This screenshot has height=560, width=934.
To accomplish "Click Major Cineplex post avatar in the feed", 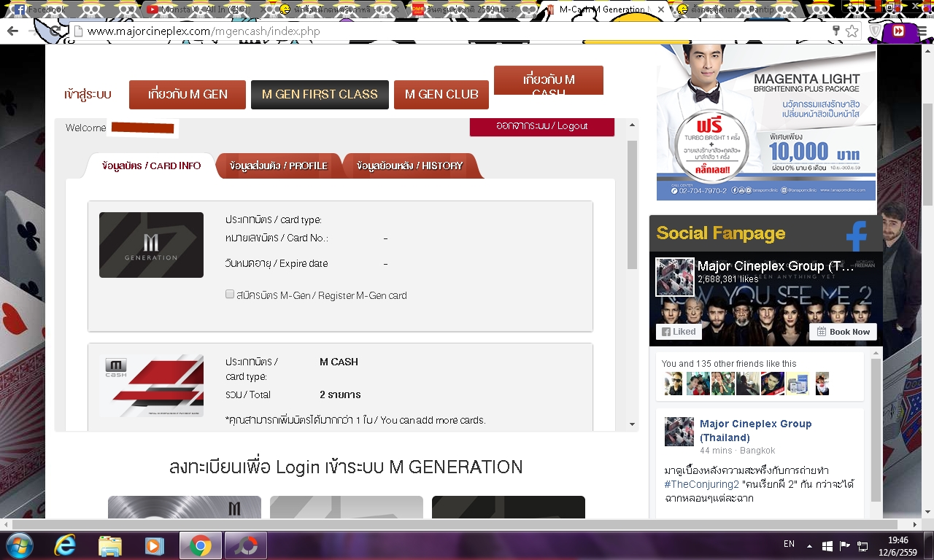I will click(679, 431).
